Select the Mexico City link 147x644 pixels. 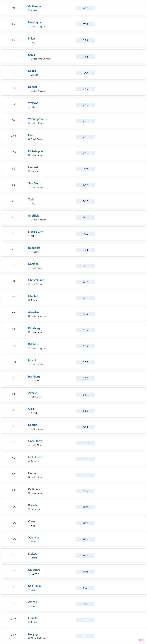pos(35,232)
